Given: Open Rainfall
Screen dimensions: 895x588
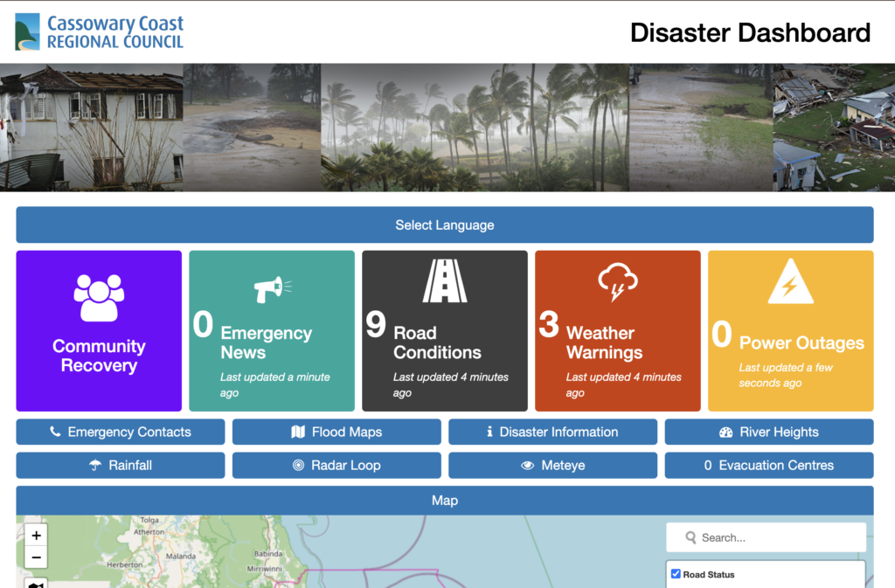Looking at the screenshot, I should click(x=121, y=465).
